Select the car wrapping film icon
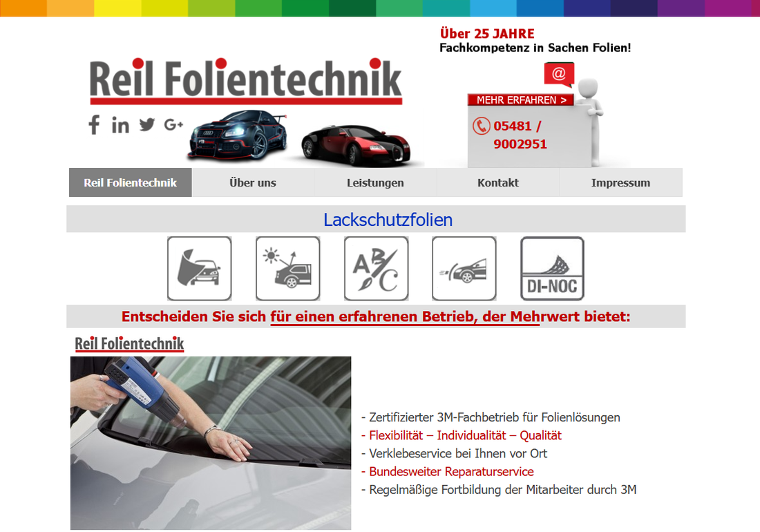This screenshot has width=760, height=532. point(199,269)
